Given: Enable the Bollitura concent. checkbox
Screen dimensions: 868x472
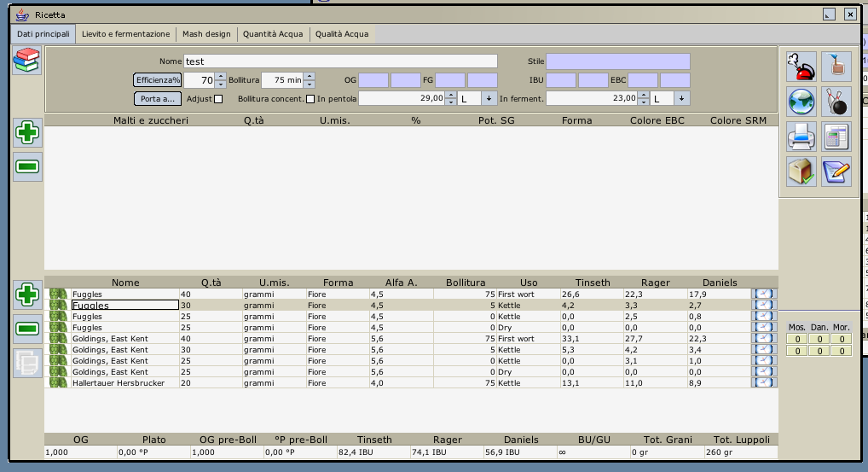Looking at the screenshot, I should (x=310, y=99).
